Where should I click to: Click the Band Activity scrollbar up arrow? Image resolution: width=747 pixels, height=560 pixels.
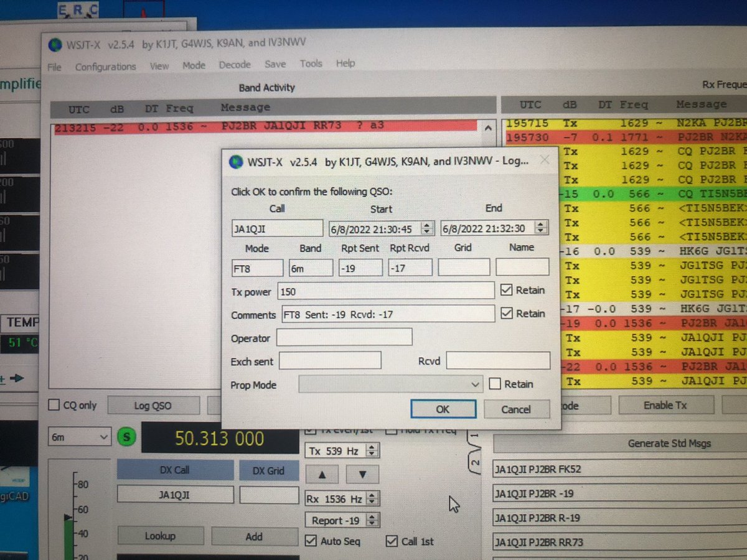(x=489, y=129)
